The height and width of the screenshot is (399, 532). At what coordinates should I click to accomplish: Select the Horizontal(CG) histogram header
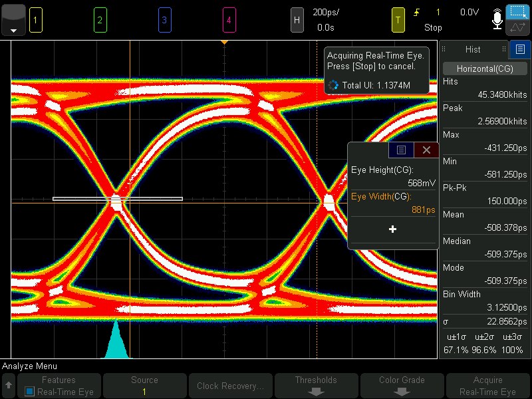click(485, 68)
